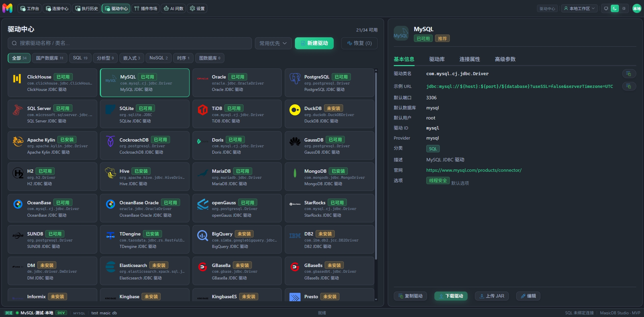The height and width of the screenshot is (317, 644).
Task: Focus the 搜索驱动名称 search field
Action: coord(129,43)
